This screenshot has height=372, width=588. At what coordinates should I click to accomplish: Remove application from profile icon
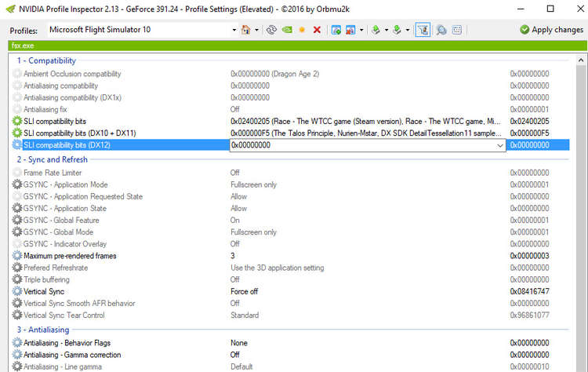click(x=350, y=30)
